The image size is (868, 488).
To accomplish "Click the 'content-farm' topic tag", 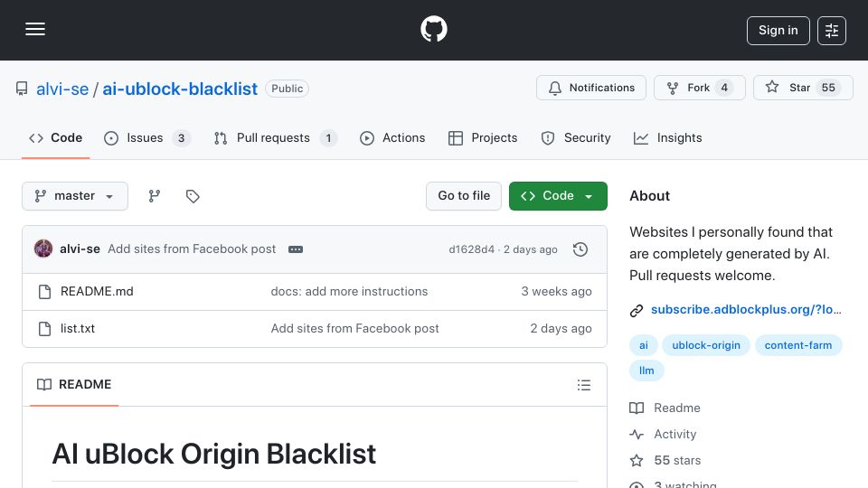I will click(x=798, y=345).
